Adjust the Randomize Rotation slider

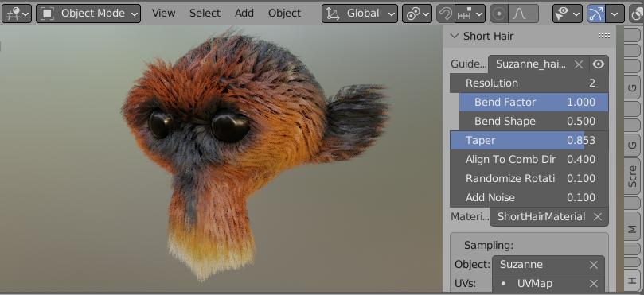click(x=529, y=178)
